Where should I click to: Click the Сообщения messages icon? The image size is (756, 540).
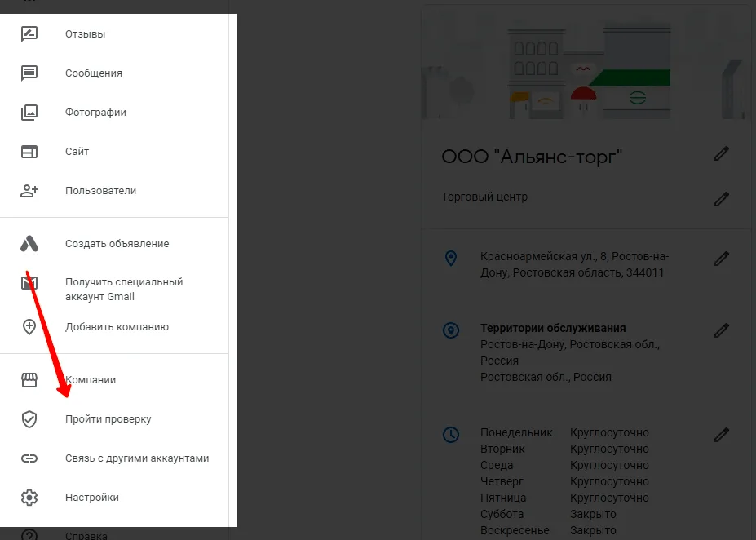tap(29, 73)
